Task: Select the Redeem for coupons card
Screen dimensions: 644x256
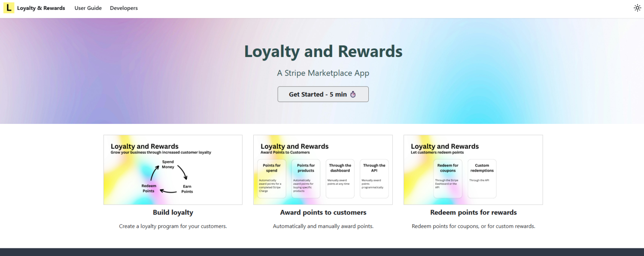Action: 448,179
